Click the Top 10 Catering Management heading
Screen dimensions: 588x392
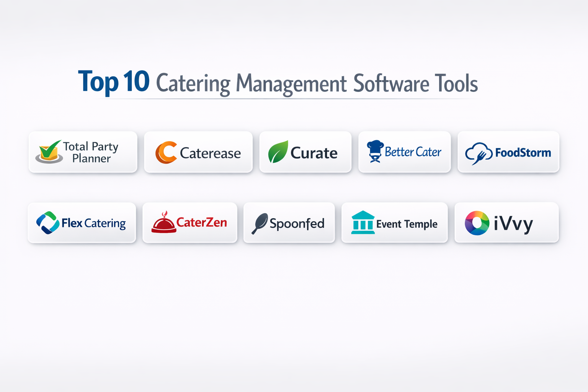278,83
